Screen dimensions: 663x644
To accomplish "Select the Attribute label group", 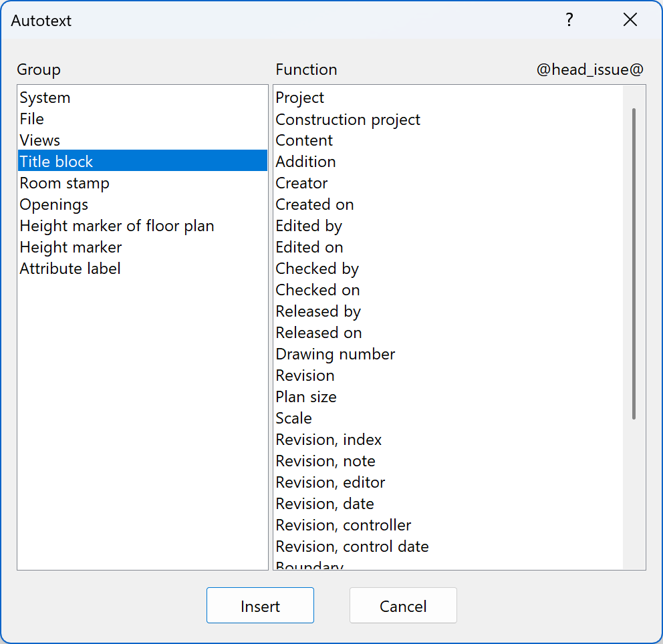I will (70, 268).
